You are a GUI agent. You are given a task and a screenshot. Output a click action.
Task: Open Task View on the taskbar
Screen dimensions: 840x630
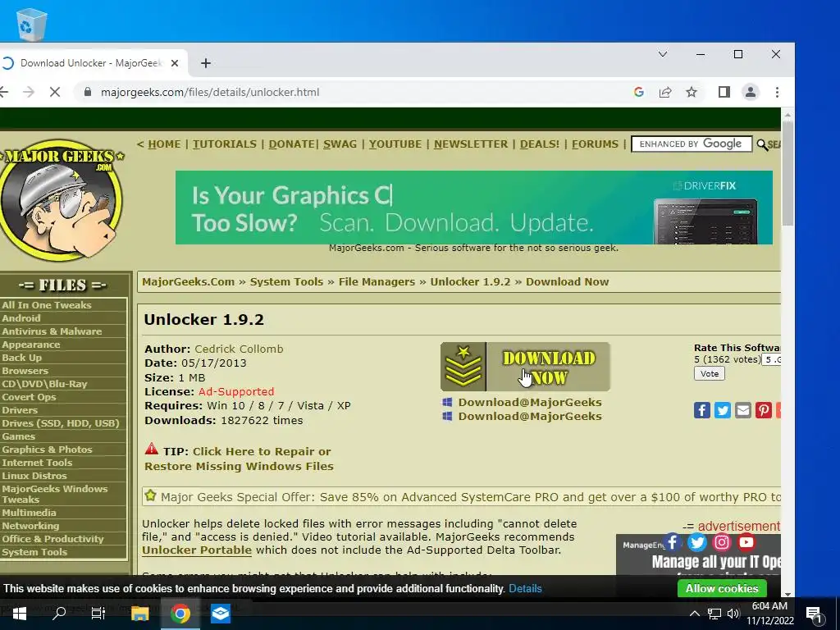(x=98, y=614)
